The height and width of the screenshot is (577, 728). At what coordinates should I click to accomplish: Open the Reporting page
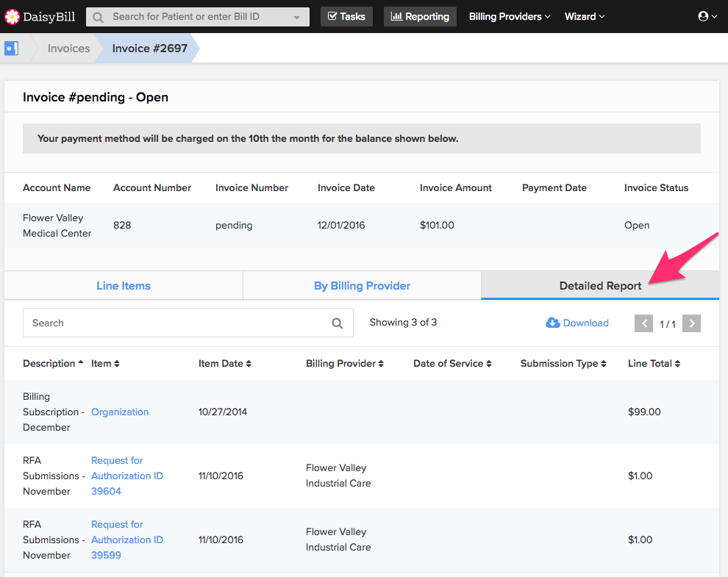pos(420,17)
